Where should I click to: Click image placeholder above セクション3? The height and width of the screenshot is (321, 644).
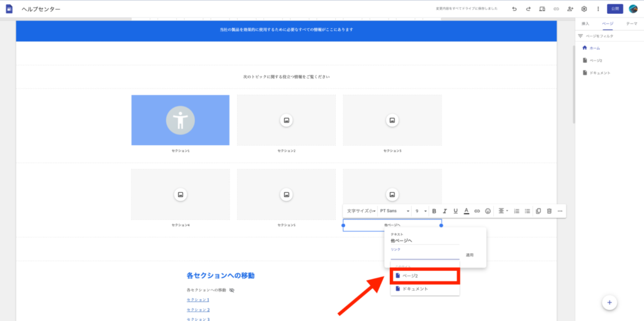(x=392, y=120)
